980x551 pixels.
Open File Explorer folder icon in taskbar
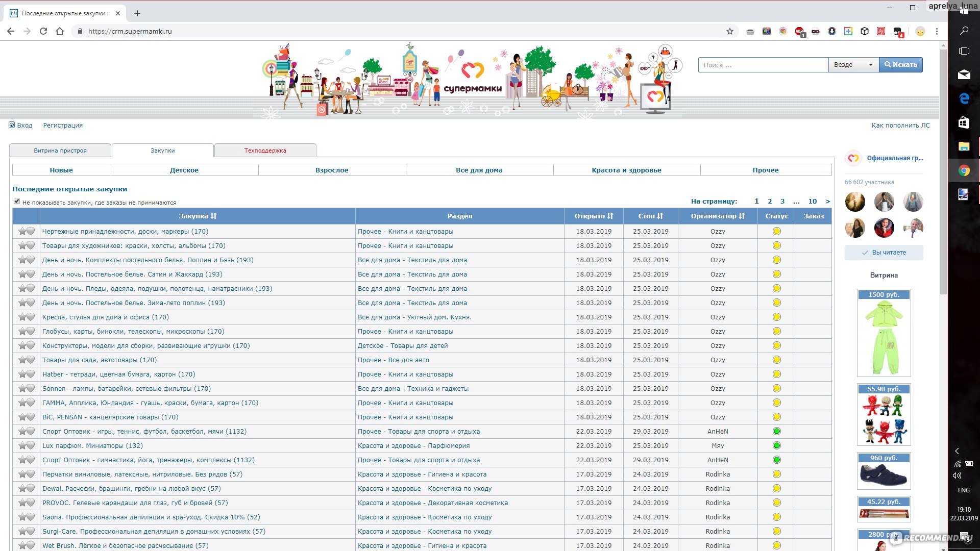tap(964, 146)
